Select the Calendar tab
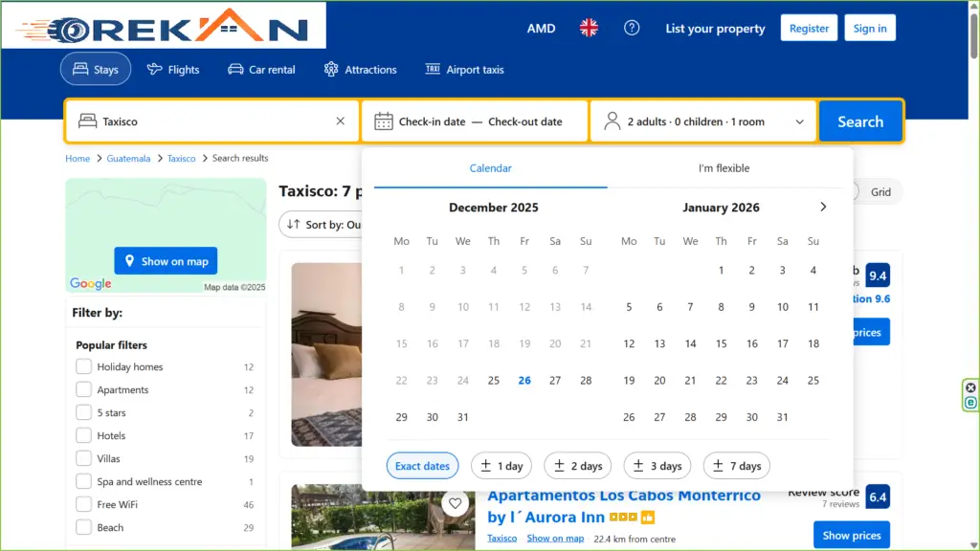980x551 pixels. [490, 168]
